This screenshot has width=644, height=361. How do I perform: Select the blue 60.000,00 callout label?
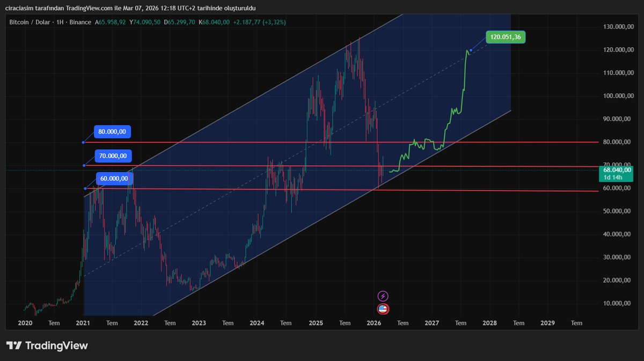pyautogui.click(x=114, y=179)
